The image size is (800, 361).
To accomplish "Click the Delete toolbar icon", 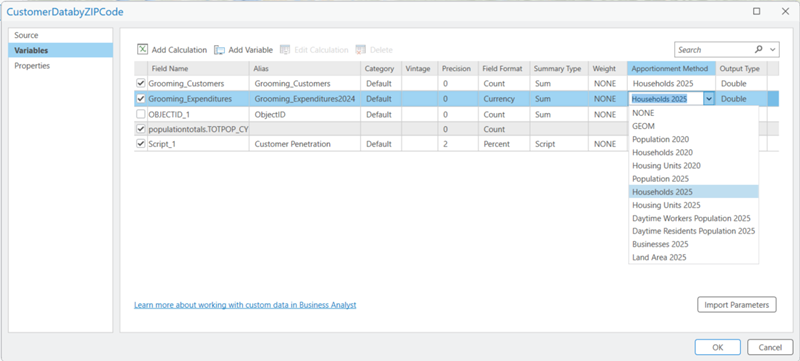I will 361,49.
